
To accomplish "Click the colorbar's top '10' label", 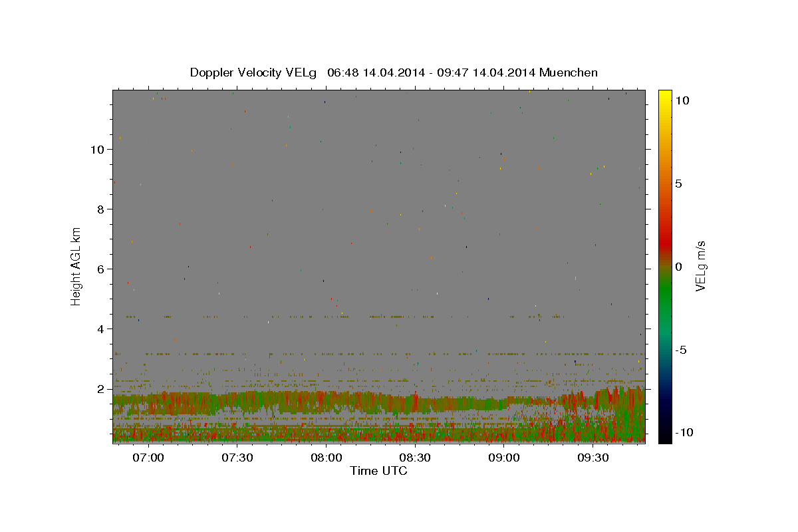I will point(682,100).
